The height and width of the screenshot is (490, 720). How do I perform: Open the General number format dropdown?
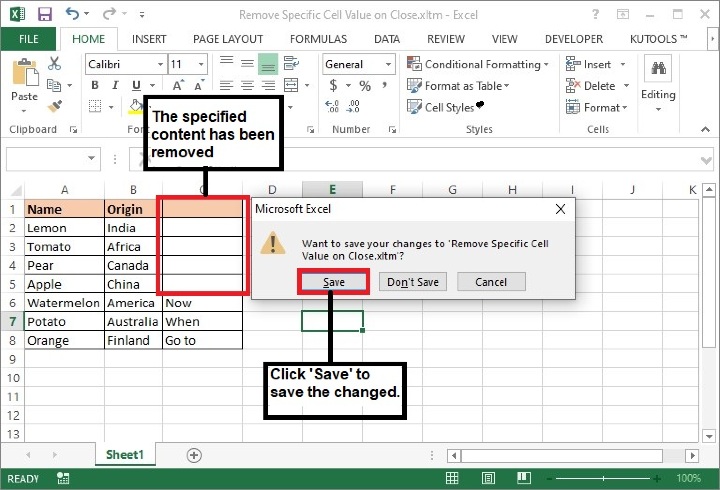tap(388, 64)
